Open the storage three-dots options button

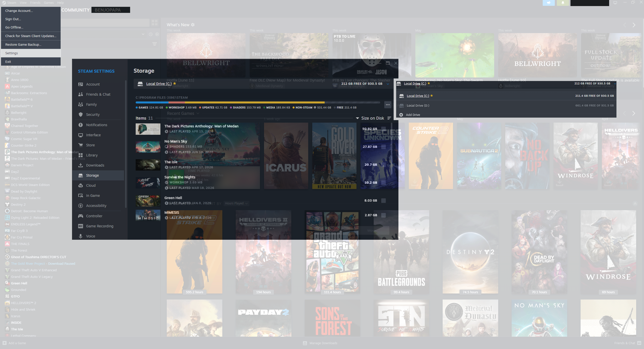(388, 105)
